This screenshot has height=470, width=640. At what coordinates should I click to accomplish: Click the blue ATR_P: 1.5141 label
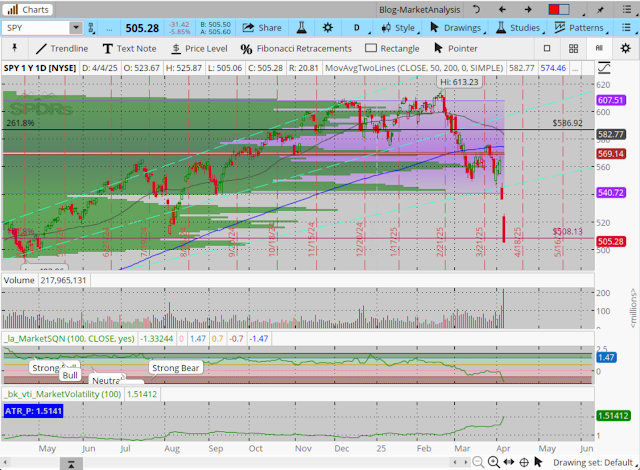(x=33, y=411)
